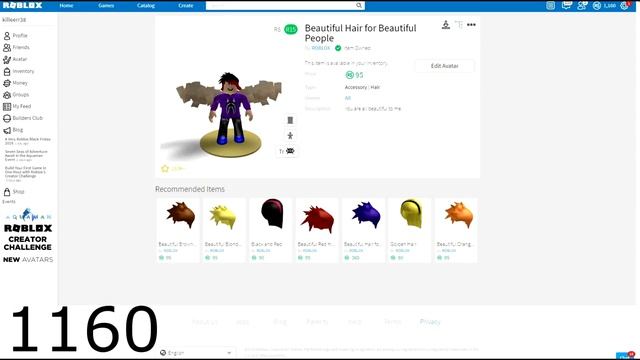Screen dimensions: 640x360
Task: Open the English language dropdown in footer
Action: (x=197, y=353)
